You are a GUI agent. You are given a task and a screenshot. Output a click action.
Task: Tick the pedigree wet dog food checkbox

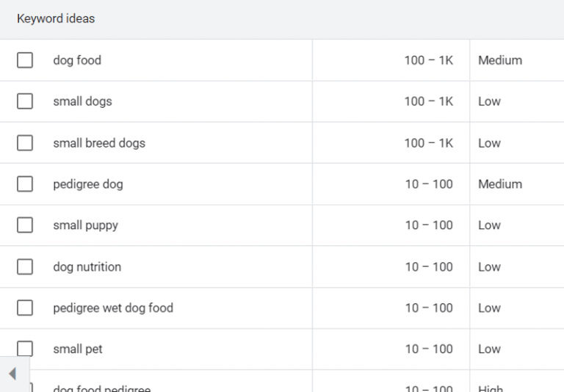[25, 308]
